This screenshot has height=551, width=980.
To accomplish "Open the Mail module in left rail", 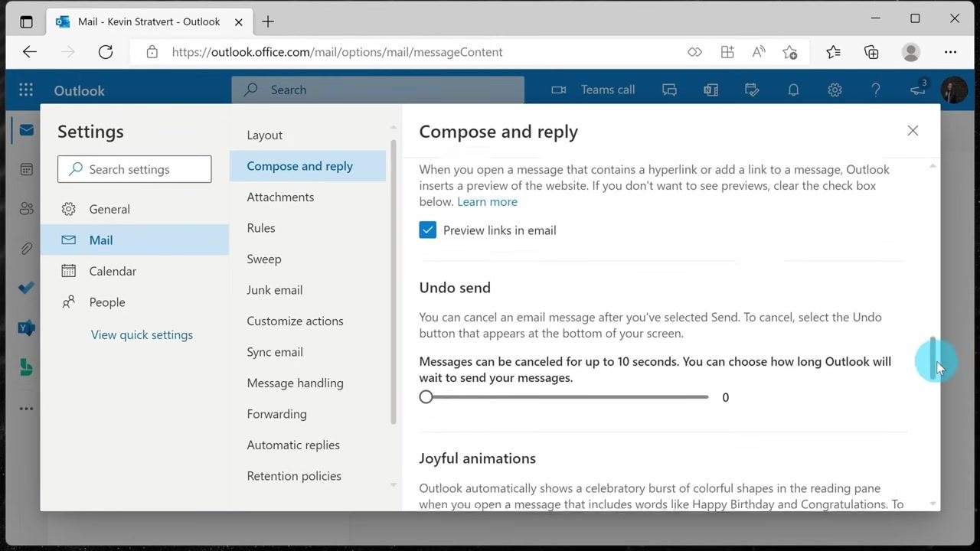I will [x=26, y=130].
